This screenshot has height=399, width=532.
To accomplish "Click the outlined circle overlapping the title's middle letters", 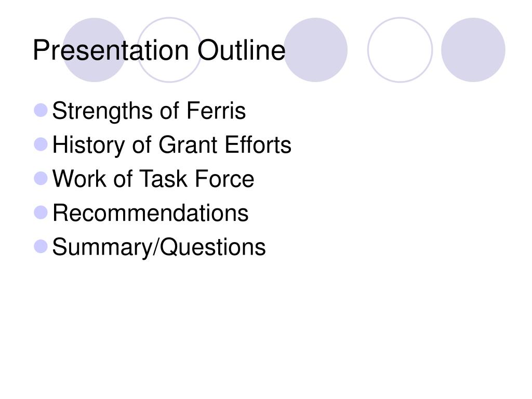I will pos(169,50).
